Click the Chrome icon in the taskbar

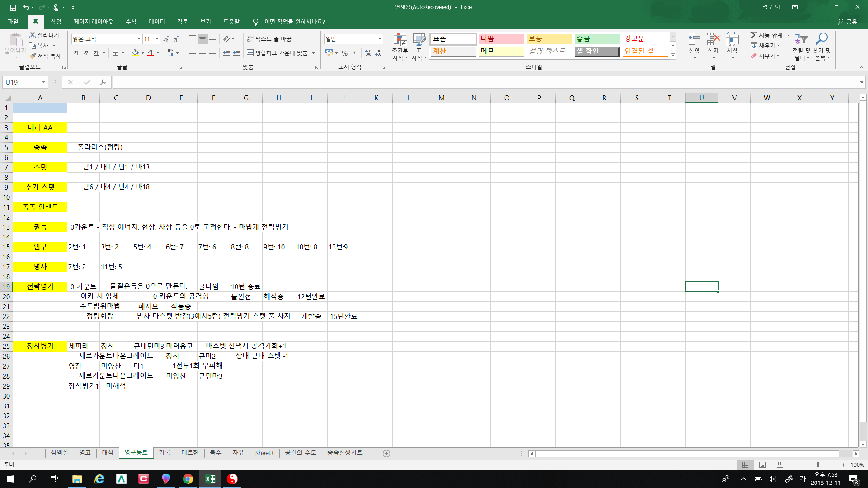coord(188,479)
